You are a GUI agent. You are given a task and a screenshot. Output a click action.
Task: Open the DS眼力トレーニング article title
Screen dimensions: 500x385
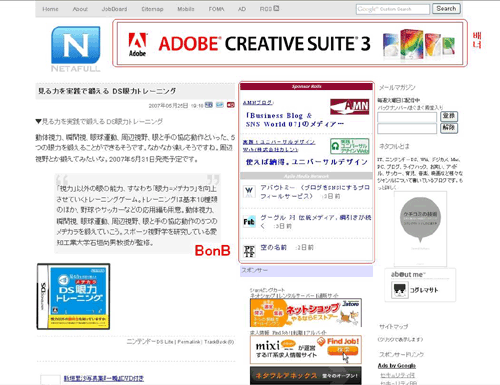point(107,91)
